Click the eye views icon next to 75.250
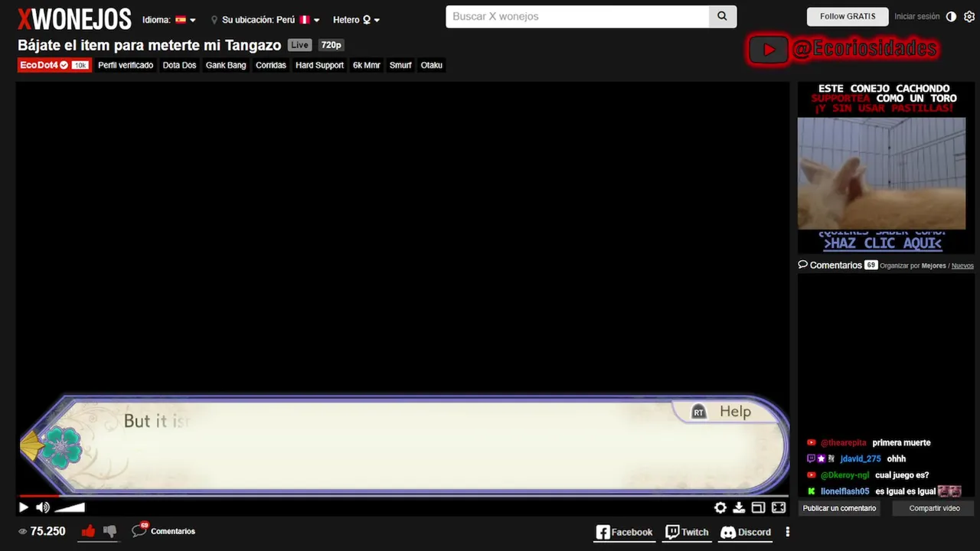 click(22, 531)
